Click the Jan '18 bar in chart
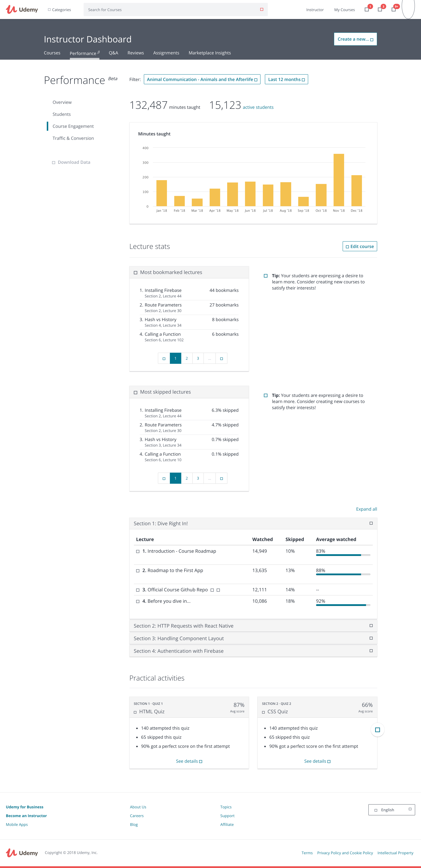421x868 pixels. click(x=162, y=193)
